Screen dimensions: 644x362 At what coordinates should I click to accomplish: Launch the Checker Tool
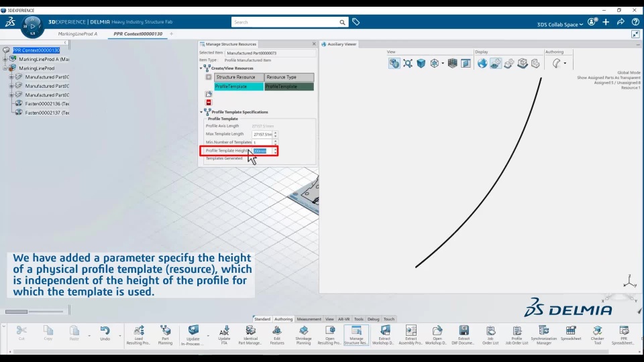pyautogui.click(x=597, y=335)
